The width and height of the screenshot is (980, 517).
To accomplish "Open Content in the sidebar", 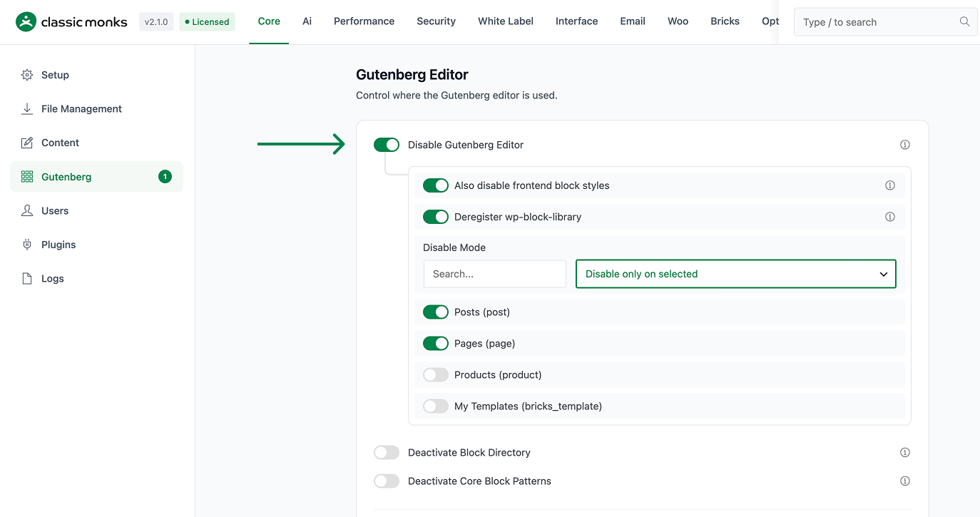I will (x=96, y=143).
